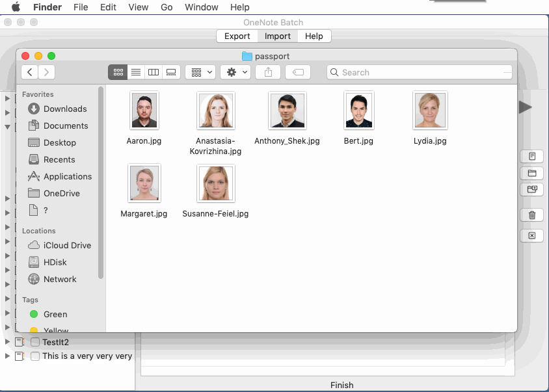
Task: Filter by the Yellow tag
Action: coord(49,330)
